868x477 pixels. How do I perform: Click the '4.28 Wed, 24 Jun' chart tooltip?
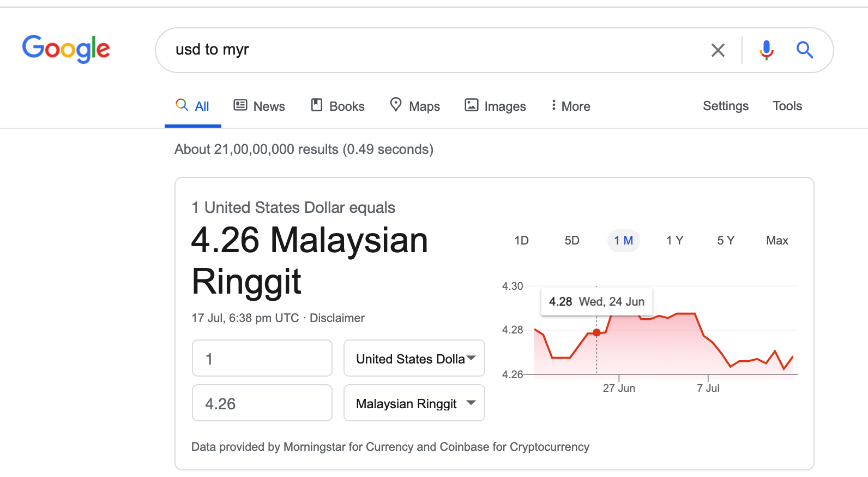tap(596, 302)
